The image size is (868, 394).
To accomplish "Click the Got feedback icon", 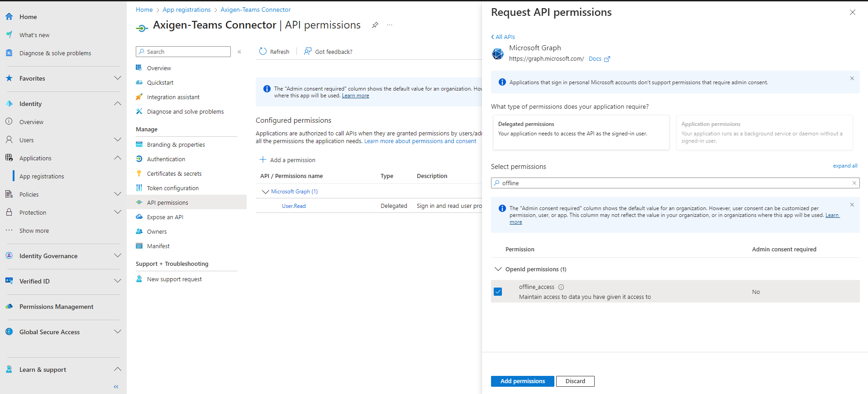I will [308, 52].
